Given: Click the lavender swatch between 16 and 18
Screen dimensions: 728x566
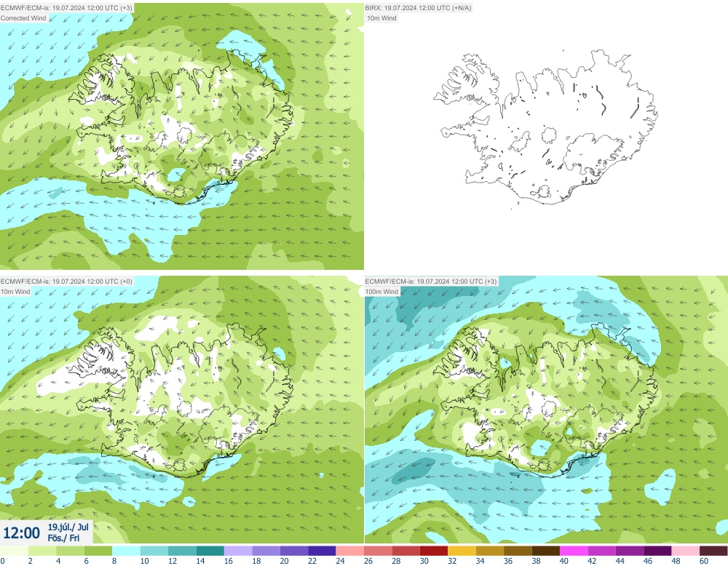Looking at the screenshot, I should click(x=238, y=551).
